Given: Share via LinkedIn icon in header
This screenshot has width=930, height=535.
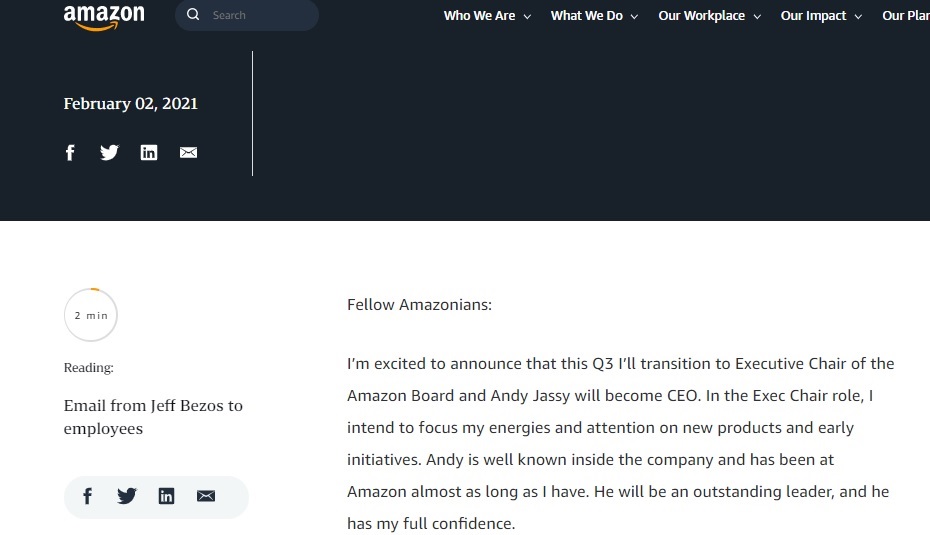Looking at the screenshot, I should point(149,152).
